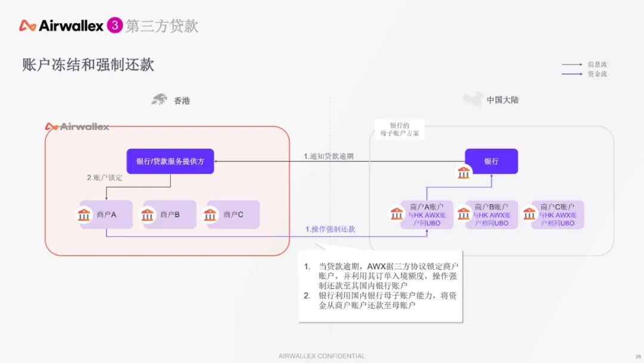
Task: Click the mainland China map icon
Action: pos(472,100)
